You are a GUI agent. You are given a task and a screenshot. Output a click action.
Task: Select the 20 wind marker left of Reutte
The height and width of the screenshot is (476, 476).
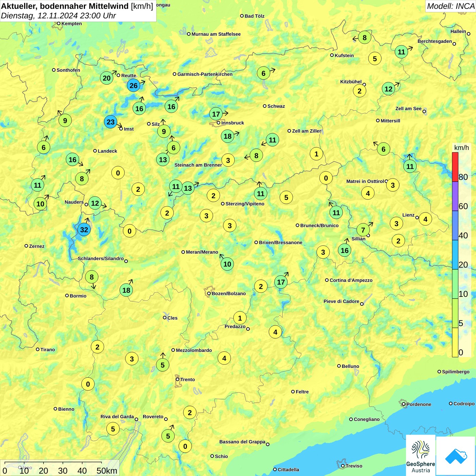pos(107,78)
